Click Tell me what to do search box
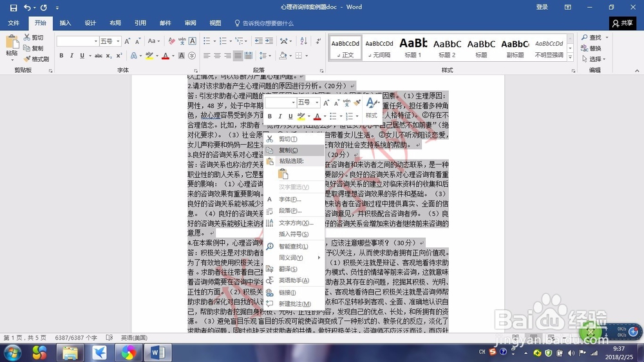Image resolution: width=644 pixels, height=362 pixels. point(264,23)
